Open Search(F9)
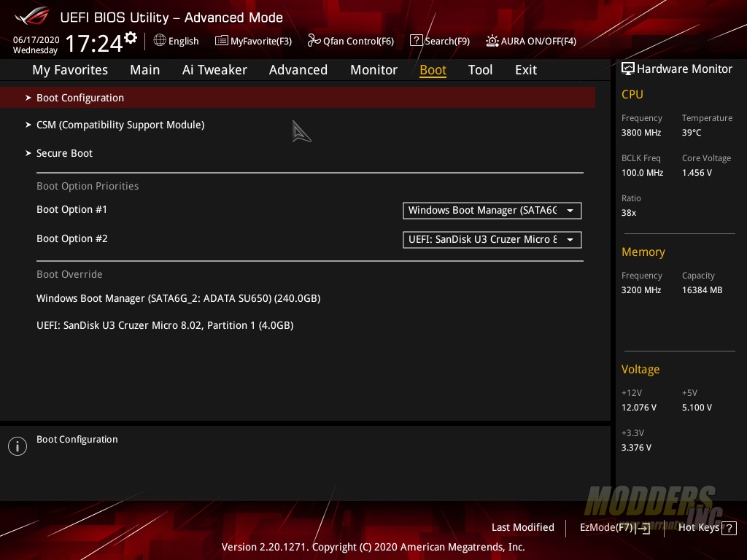The width and height of the screenshot is (747, 560). point(440,41)
